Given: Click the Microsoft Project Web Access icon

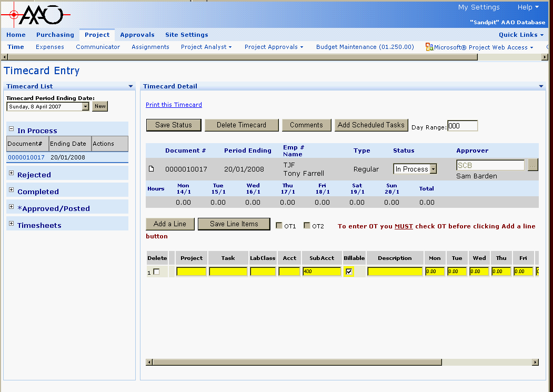Looking at the screenshot, I should 429,47.
